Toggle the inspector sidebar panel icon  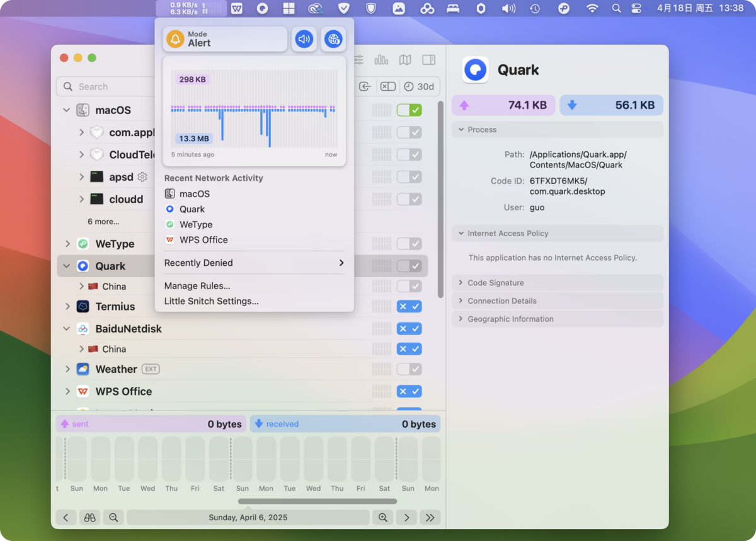[x=429, y=60]
